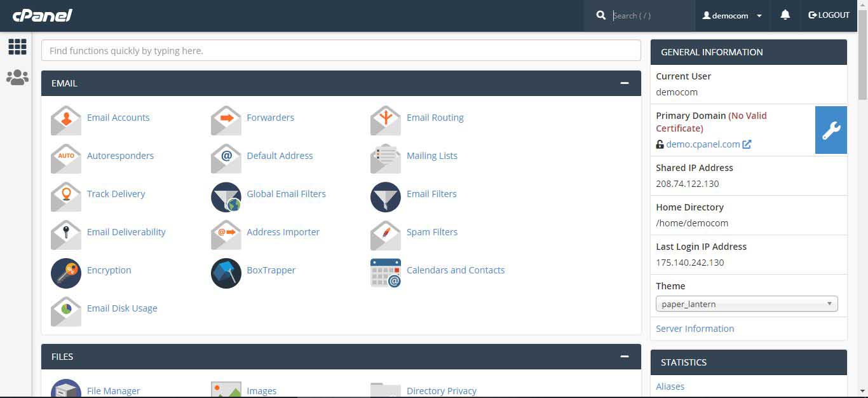This screenshot has width=868, height=398.
Task: Open the Aliases statistics link
Action: click(670, 387)
